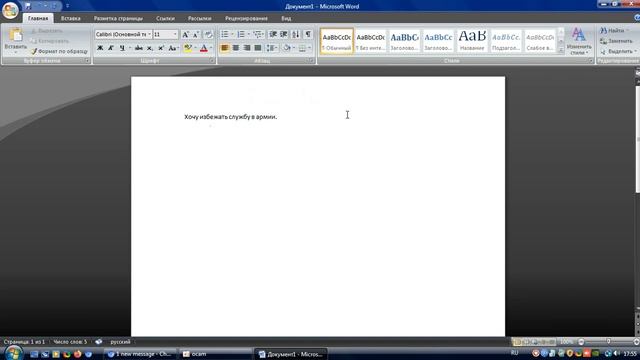
Task: Select the Обычный style
Action: 337,41
